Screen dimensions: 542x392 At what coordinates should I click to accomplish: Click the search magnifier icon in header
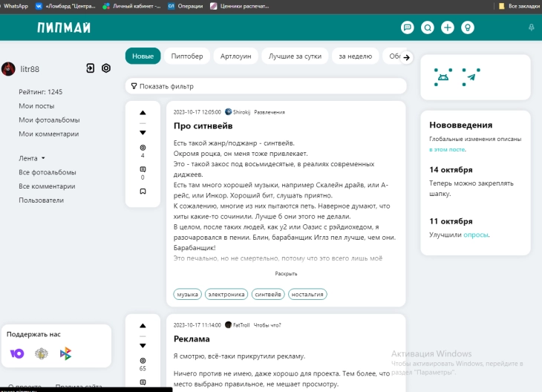coord(428,27)
